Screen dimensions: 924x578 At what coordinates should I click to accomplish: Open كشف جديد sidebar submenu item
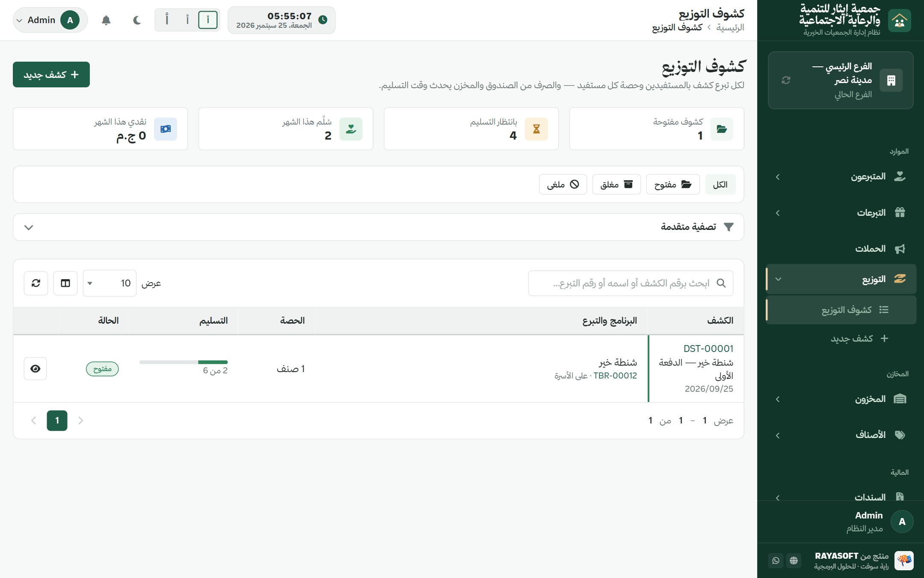coord(841,338)
